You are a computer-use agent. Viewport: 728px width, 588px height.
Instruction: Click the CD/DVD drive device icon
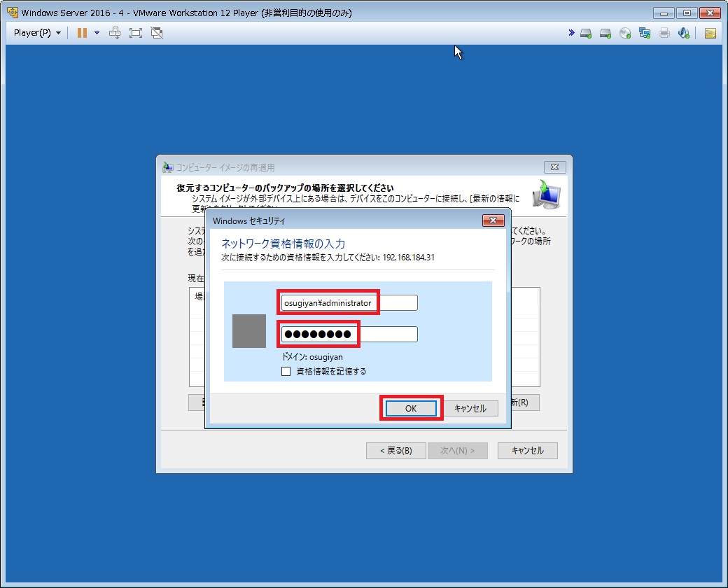[625, 33]
